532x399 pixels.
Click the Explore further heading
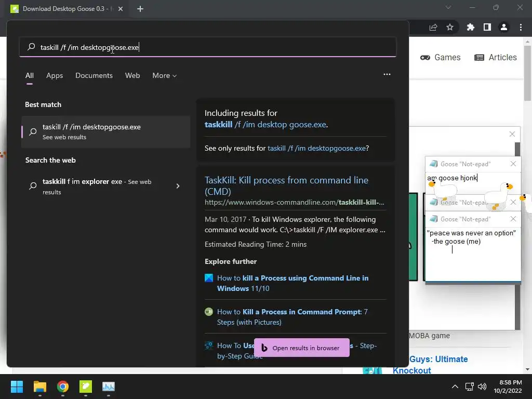(x=231, y=261)
